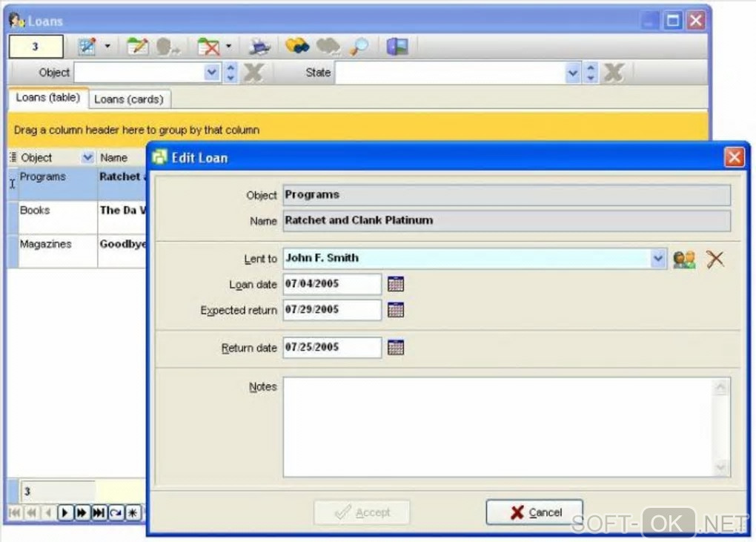Click the colored filter balloons icon
Viewport: 756px width, 542px height.
point(297,46)
